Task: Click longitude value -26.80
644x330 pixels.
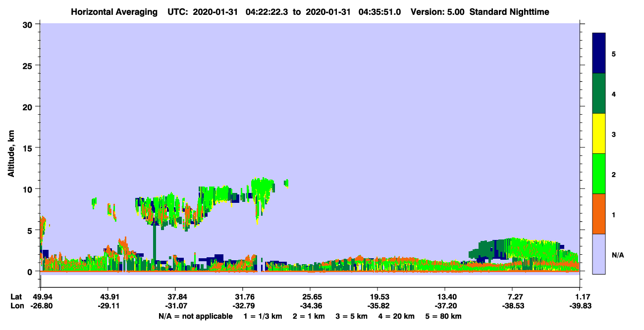Action: (41, 306)
